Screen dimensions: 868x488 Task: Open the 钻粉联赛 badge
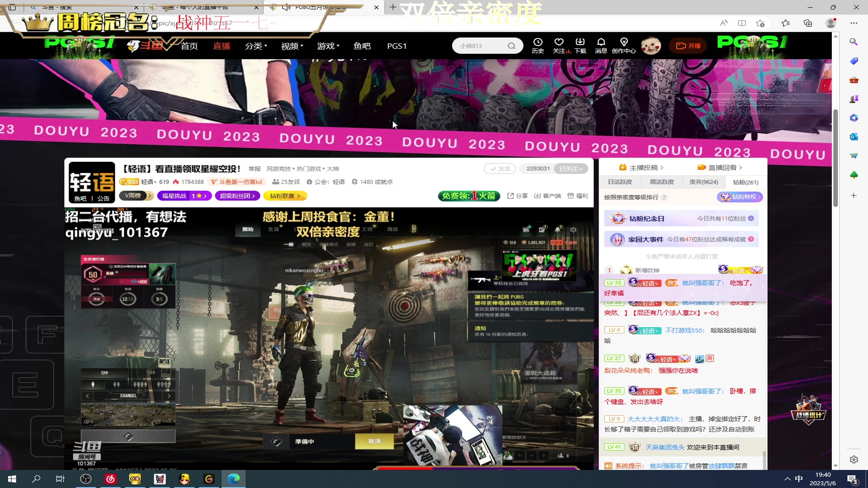(x=286, y=196)
